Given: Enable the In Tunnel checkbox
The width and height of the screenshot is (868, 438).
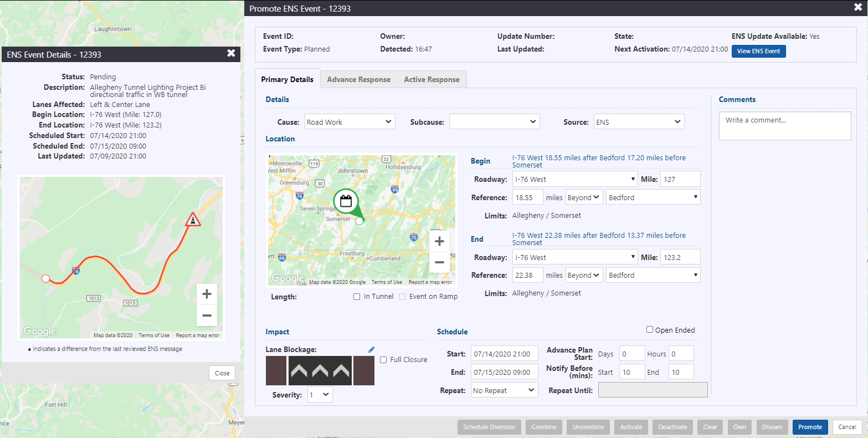Looking at the screenshot, I should click(357, 297).
